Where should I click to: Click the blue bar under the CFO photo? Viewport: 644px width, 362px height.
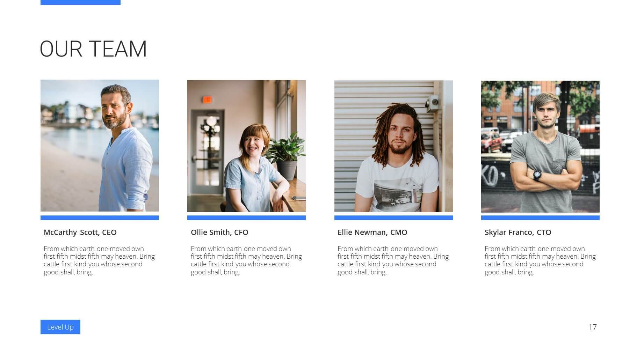pyautogui.click(x=246, y=218)
